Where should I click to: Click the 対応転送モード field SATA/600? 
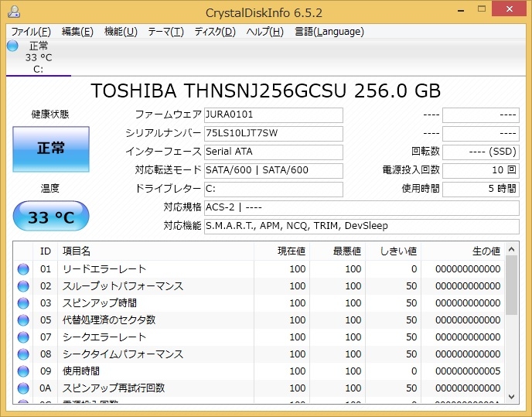[x=274, y=170]
